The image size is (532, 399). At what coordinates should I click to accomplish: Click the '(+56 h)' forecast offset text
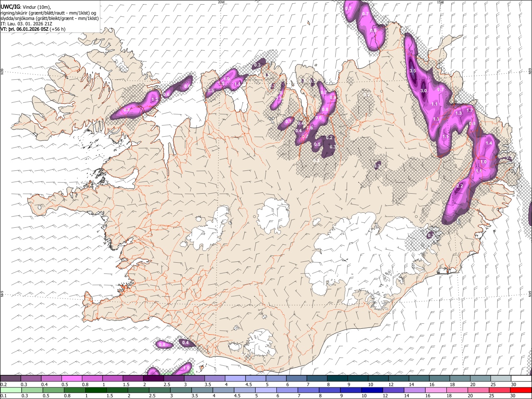pos(57,29)
